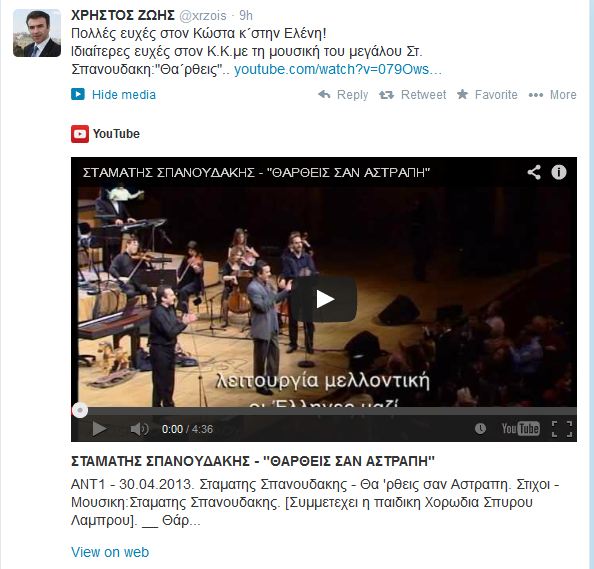Open the youtube.com/watch link in tweet
This screenshot has height=569, width=594.
[338, 69]
